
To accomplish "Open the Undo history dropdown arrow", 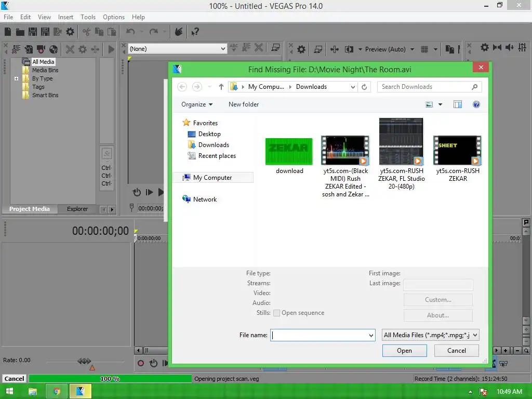I will (141, 32).
